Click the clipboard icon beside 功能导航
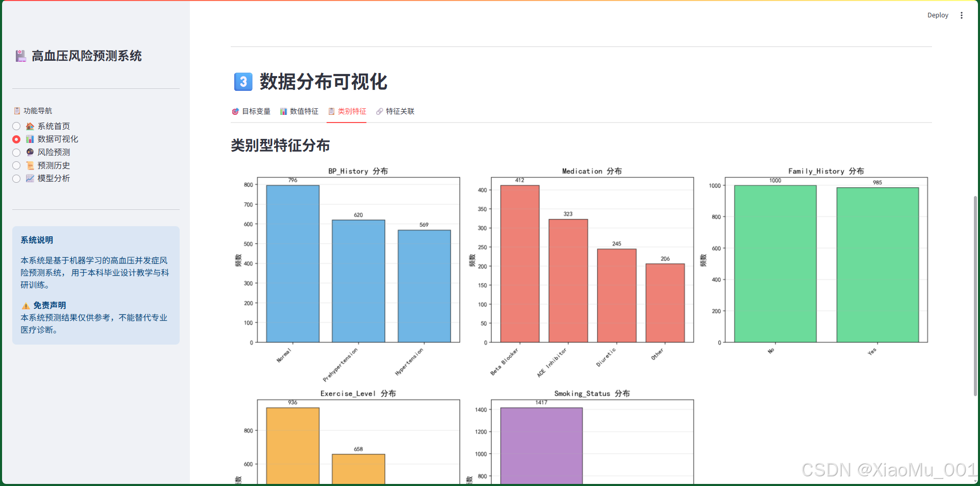Screen dimensions: 980x486 pyautogui.click(x=17, y=110)
